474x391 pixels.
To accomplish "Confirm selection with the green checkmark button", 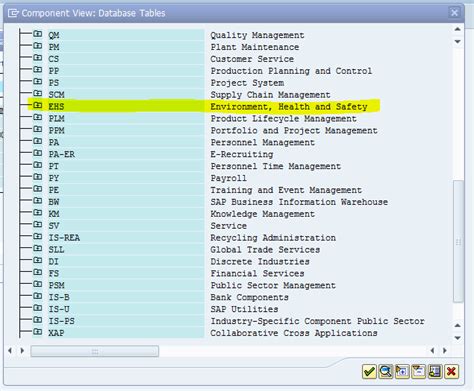I will pos(369,371).
